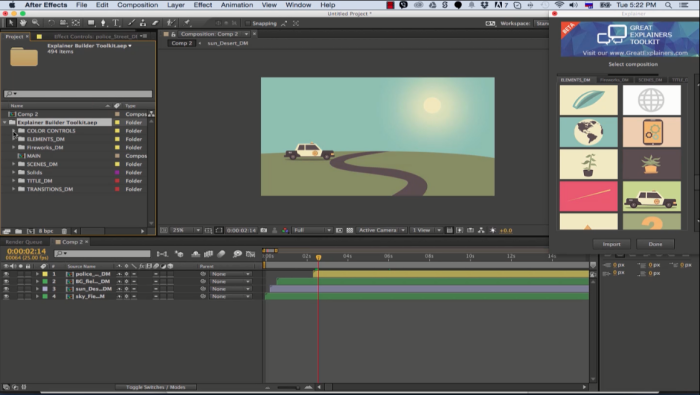Click the yellow label swatch of police layer
Viewport: 700px width, 395px height.
click(45, 274)
